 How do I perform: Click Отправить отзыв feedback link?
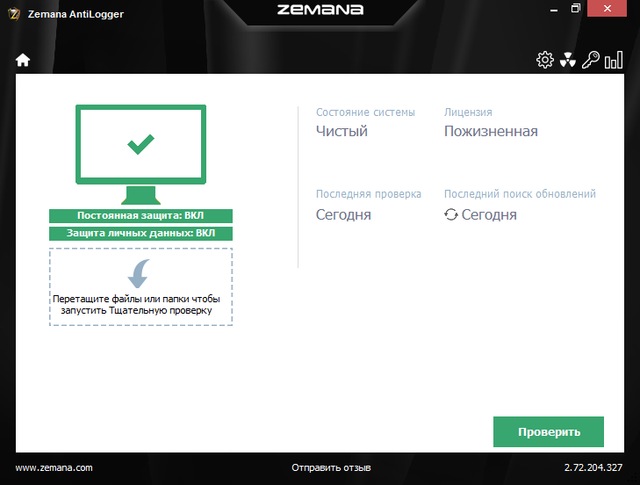pos(331,467)
